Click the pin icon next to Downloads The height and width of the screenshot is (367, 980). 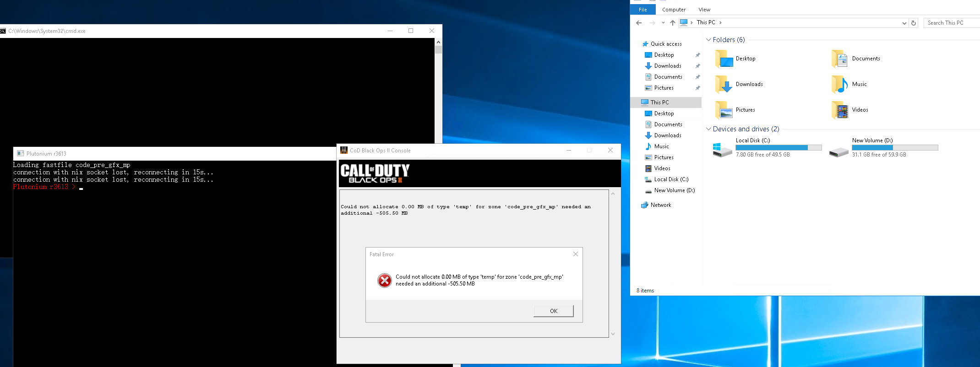[697, 66]
